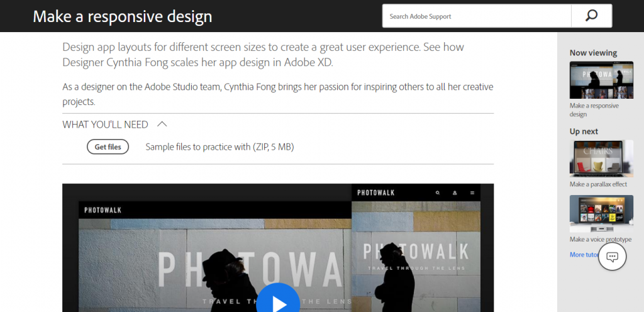The image size is (644, 312).
Task: Click in the Search Adobe Support field
Action: [x=477, y=16]
